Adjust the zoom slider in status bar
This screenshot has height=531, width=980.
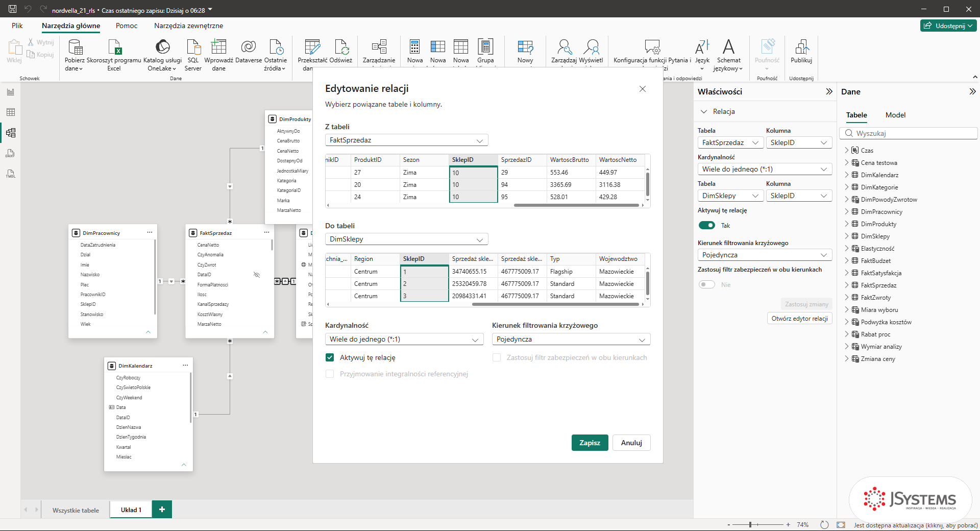click(750, 524)
